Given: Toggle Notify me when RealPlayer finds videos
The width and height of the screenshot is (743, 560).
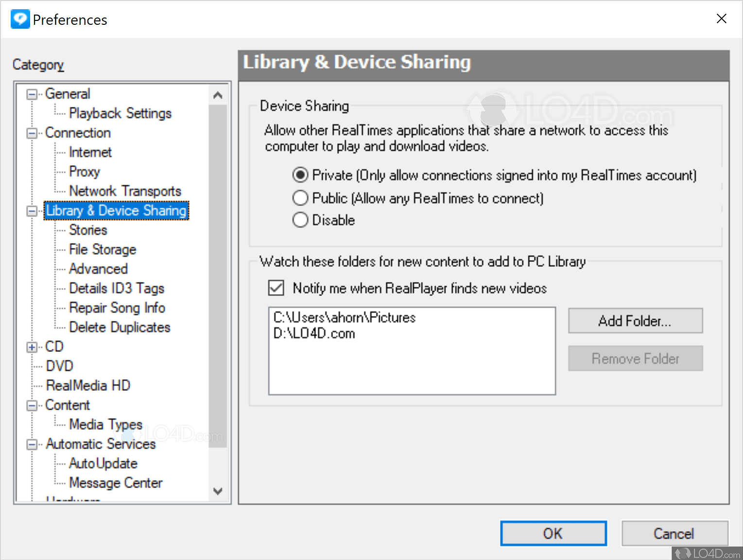Looking at the screenshot, I should pyautogui.click(x=276, y=288).
